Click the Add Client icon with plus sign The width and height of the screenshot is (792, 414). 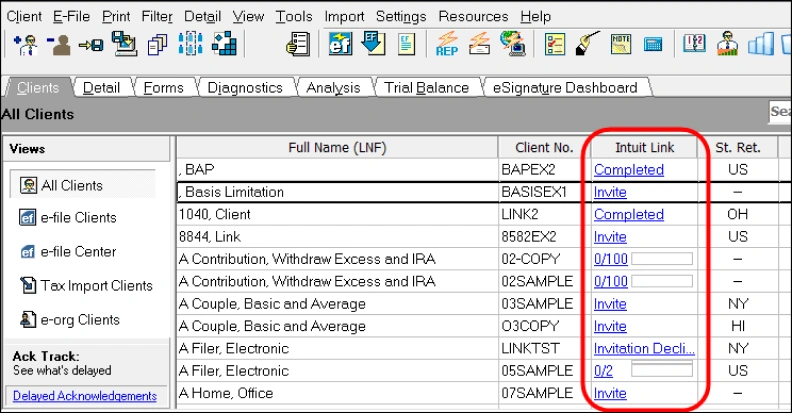(25, 44)
